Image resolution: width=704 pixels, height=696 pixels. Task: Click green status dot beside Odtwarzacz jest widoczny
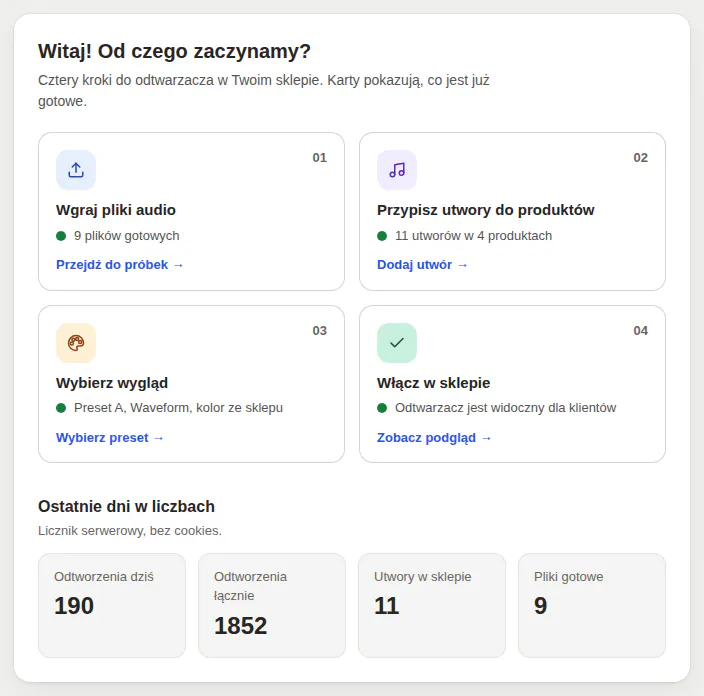coord(382,408)
